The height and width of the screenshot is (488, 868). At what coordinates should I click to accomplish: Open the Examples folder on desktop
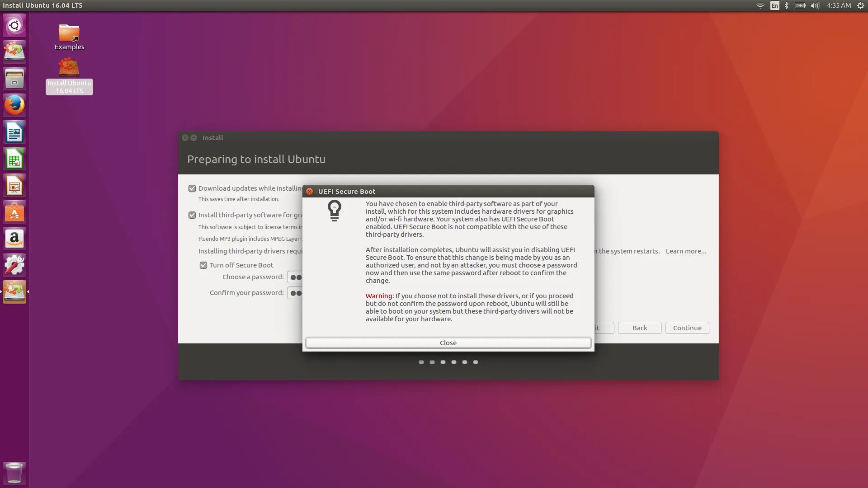pos(69,37)
